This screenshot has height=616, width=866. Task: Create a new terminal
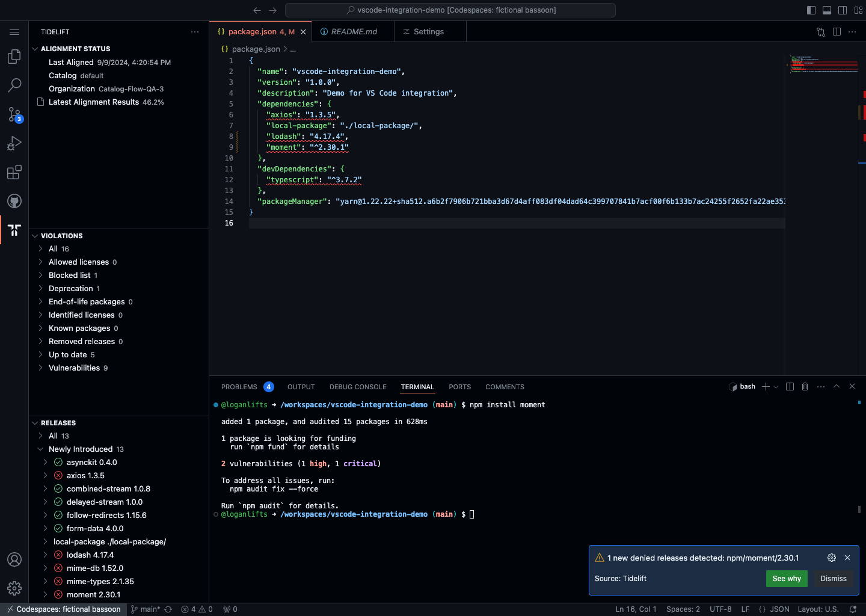[x=766, y=387]
